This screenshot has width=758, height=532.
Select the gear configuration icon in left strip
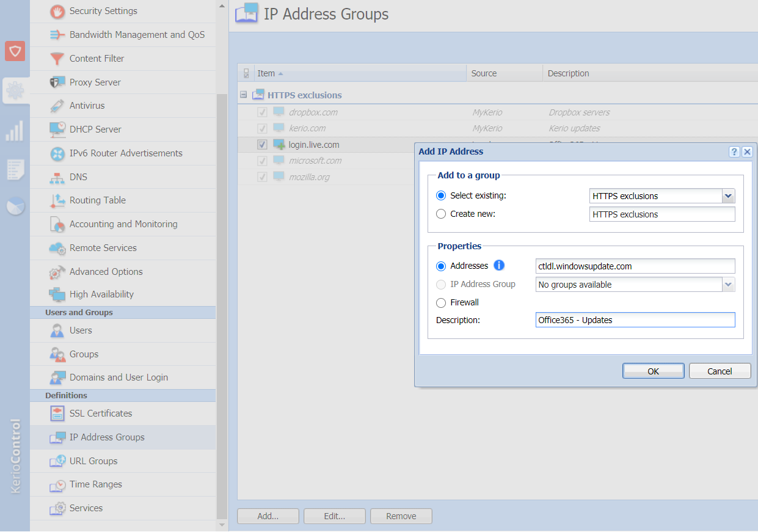click(x=15, y=90)
